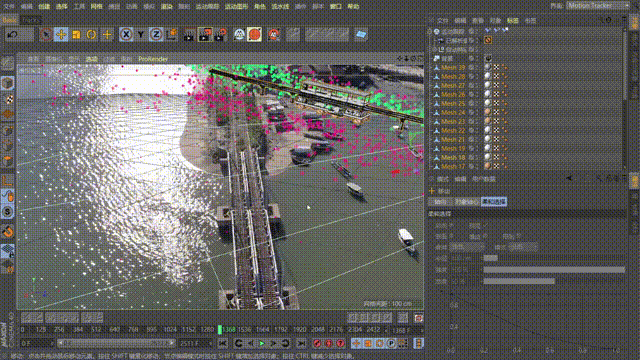Click the cube model mode icon in left sidebar

click(8, 83)
